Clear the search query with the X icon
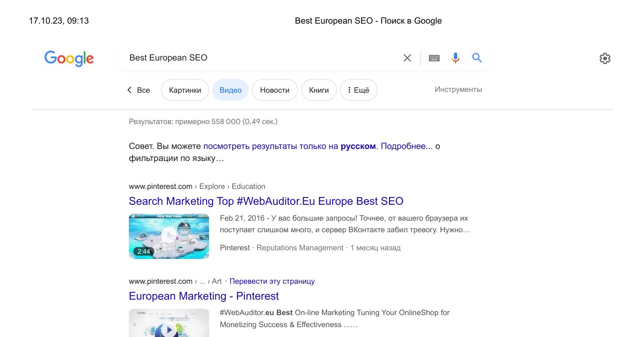The image size is (644, 337). tap(407, 58)
